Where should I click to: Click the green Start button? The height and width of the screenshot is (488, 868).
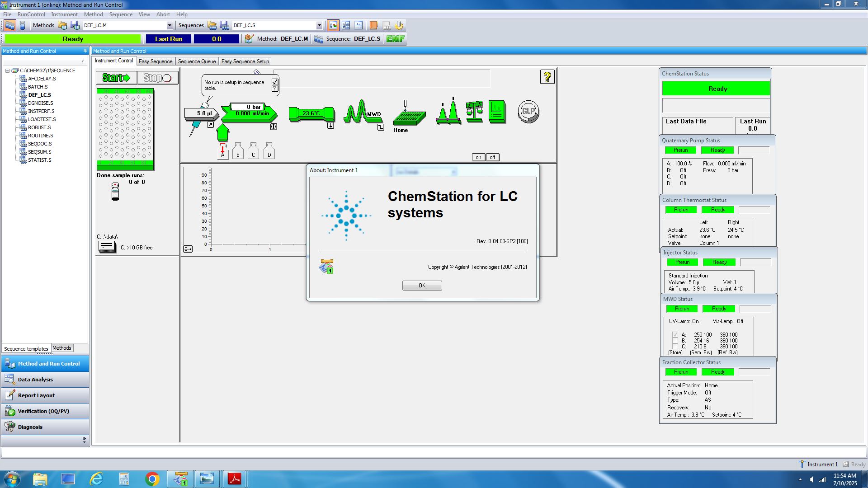(116, 78)
